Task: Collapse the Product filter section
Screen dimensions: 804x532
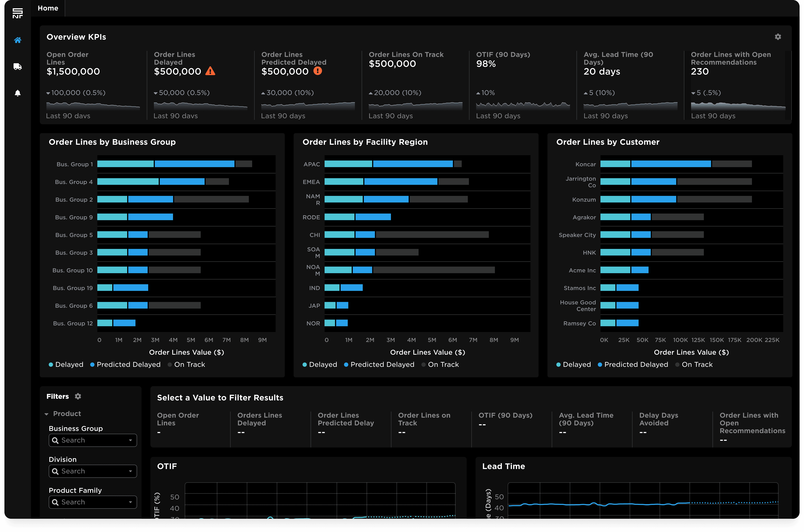Action: tap(46, 414)
